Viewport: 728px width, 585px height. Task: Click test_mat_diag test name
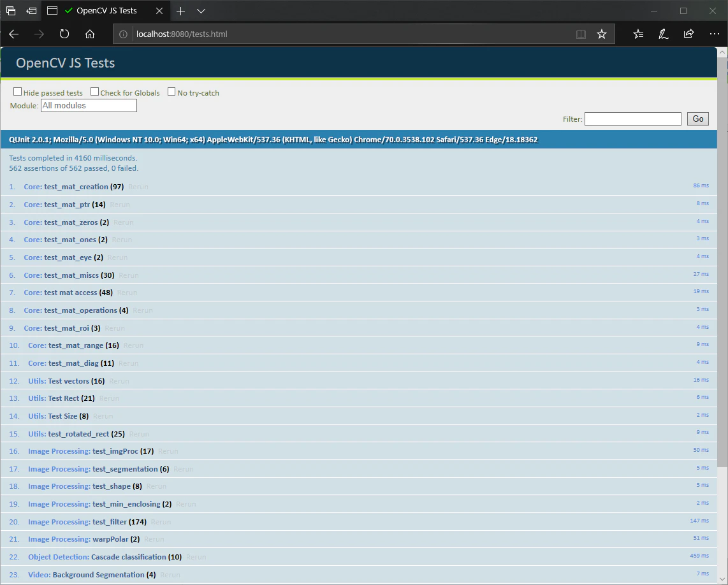point(73,363)
